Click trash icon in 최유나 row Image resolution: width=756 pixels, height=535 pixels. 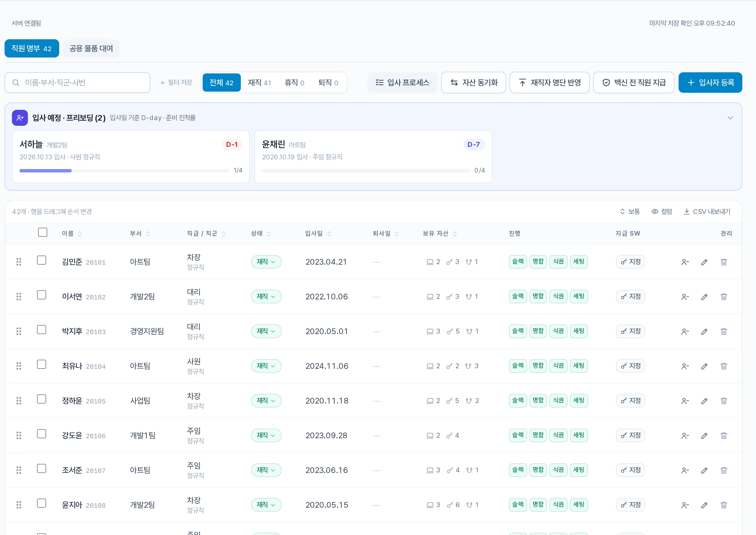point(723,366)
